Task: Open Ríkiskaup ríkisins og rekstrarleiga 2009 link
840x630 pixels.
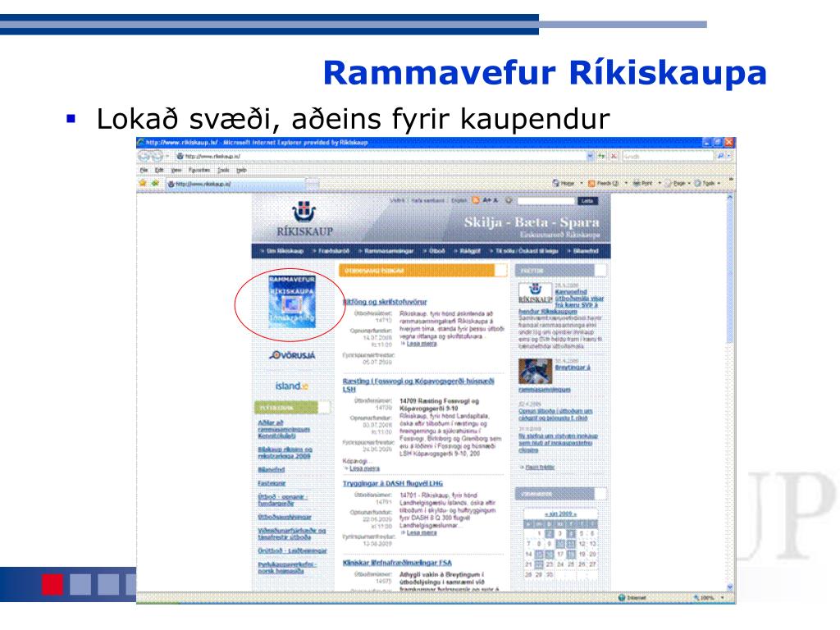Action: (x=285, y=453)
